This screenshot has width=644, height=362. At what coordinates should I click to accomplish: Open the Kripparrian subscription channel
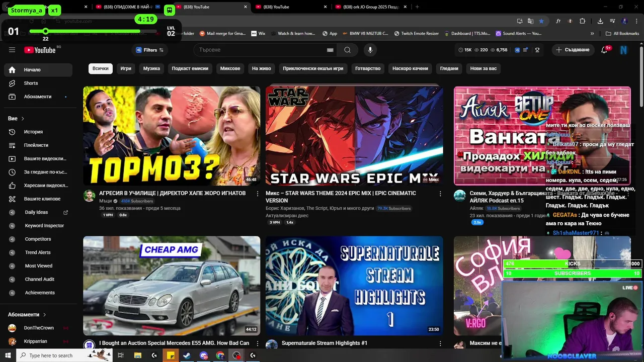pos(38,341)
